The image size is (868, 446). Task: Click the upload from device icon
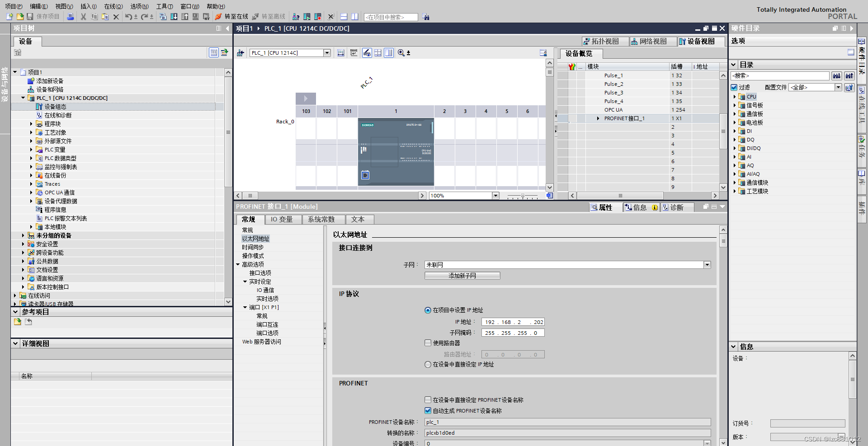pyautogui.click(x=185, y=17)
